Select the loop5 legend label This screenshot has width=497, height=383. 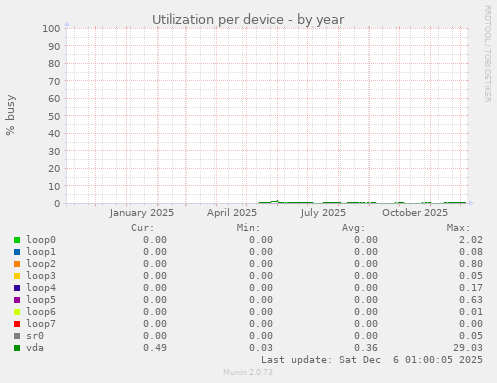pyautogui.click(x=41, y=300)
